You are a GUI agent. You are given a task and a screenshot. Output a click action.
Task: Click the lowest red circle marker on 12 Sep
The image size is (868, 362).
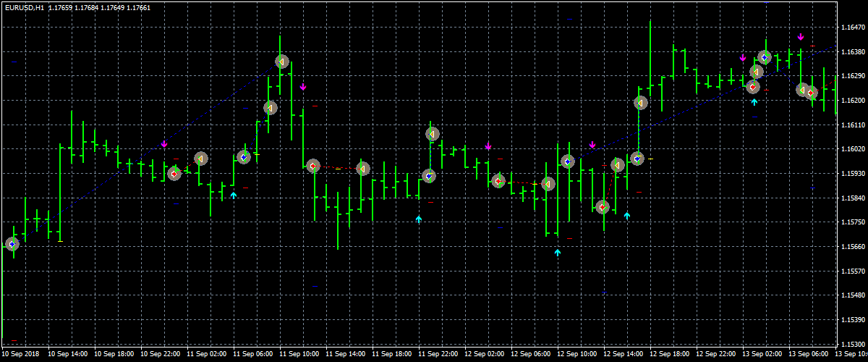tap(602, 207)
